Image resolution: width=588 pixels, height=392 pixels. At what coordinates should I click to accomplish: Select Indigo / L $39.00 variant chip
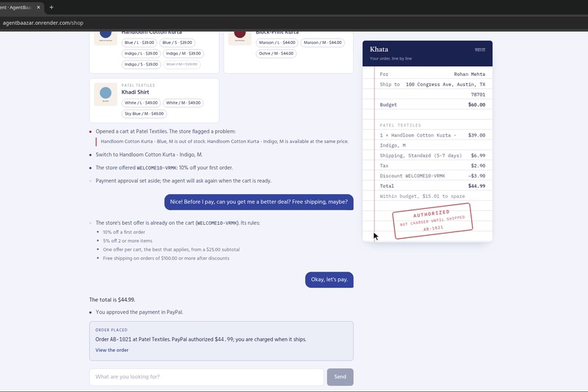coord(141,53)
